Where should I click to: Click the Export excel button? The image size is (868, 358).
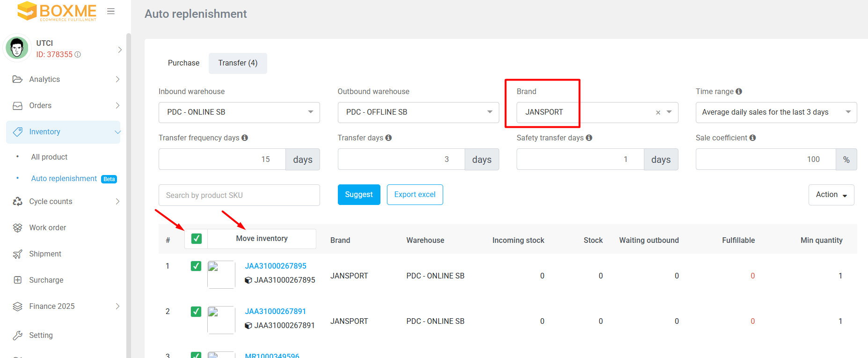[x=415, y=195]
